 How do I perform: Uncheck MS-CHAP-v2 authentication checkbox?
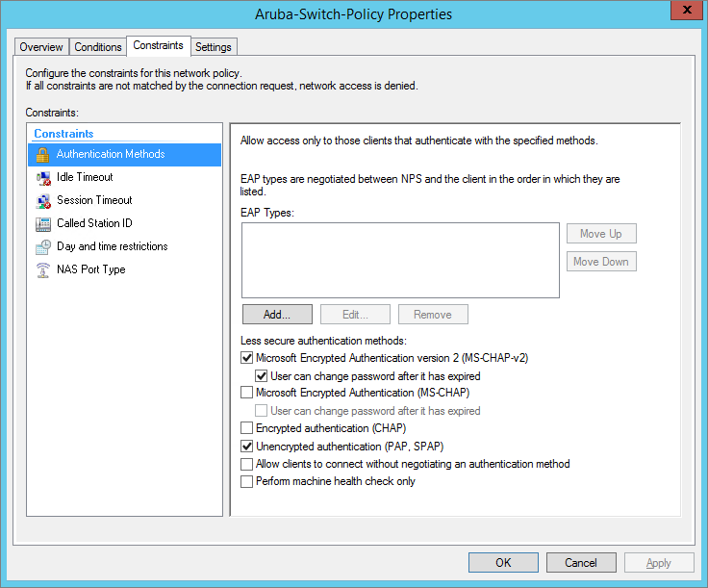pyautogui.click(x=246, y=358)
